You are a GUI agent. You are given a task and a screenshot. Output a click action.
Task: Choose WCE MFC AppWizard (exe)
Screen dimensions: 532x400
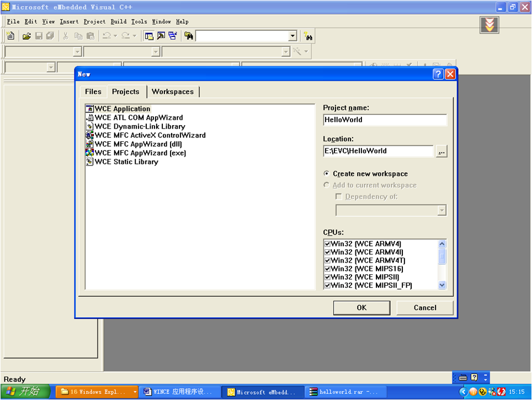140,153
